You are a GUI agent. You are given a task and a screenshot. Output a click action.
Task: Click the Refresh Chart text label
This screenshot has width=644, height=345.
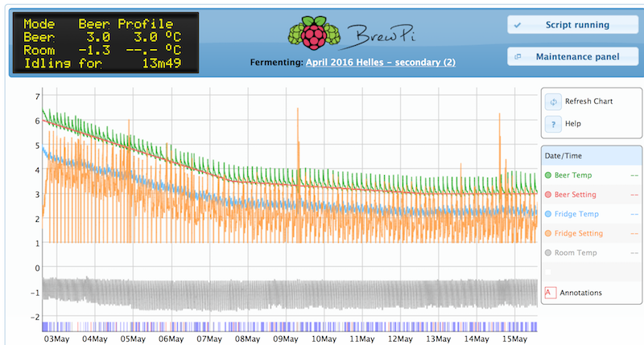pos(588,102)
